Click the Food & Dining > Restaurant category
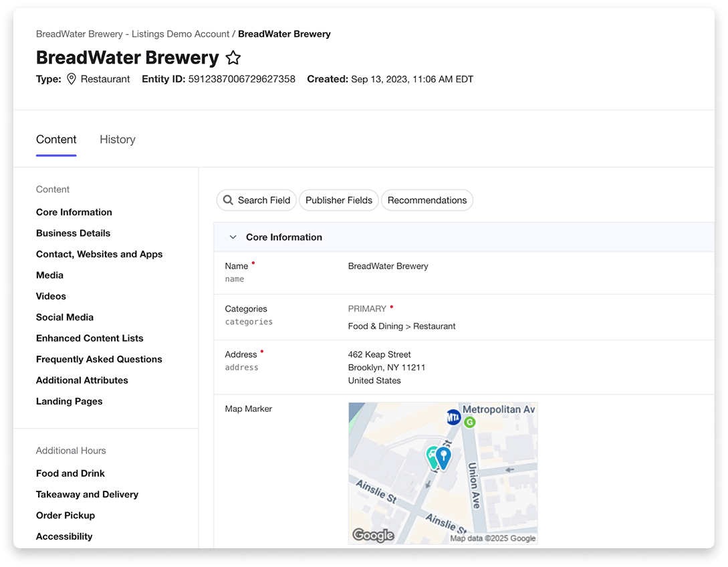 [x=402, y=326]
